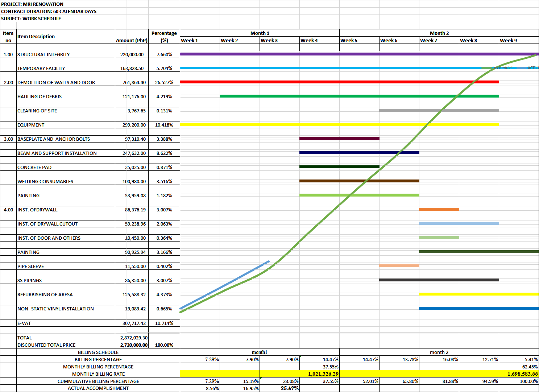Select the '100.00%' discounted total percentage
The image size is (539, 392).
(164, 345)
